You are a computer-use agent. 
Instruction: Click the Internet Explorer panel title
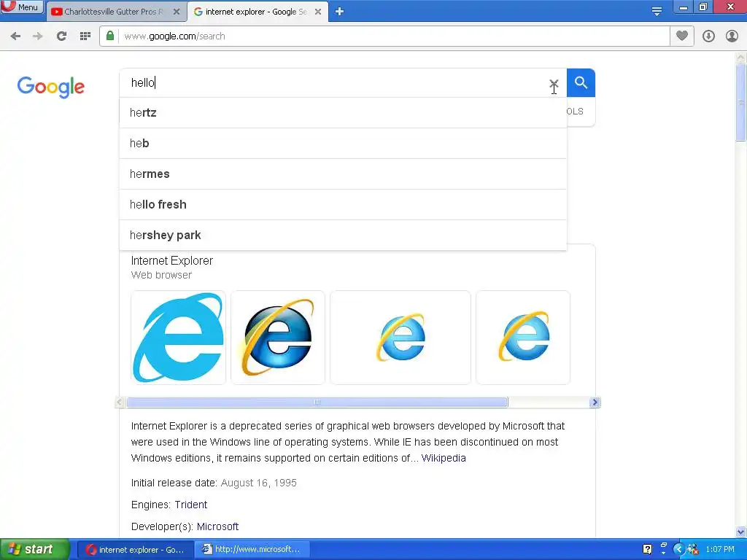click(x=172, y=261)
